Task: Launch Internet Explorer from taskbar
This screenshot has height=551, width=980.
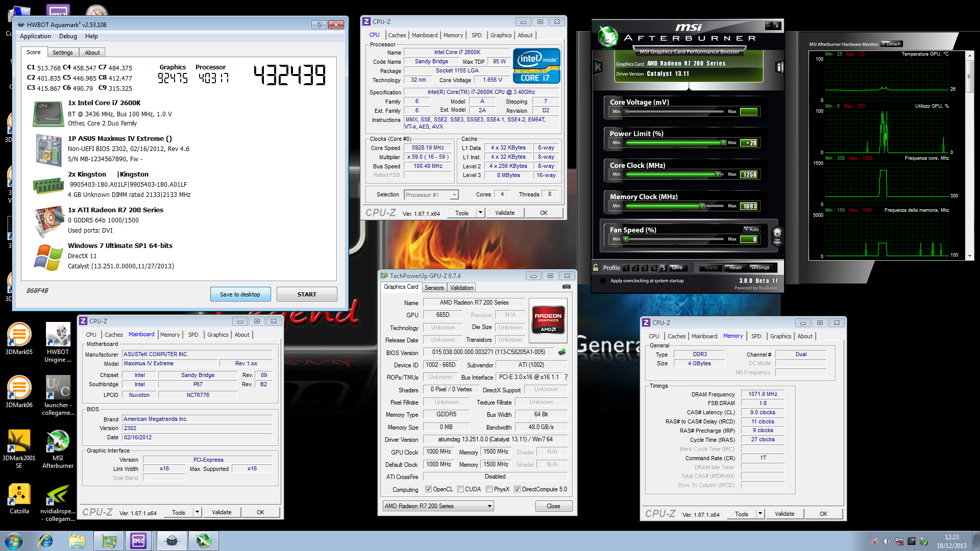Action: 46,541
